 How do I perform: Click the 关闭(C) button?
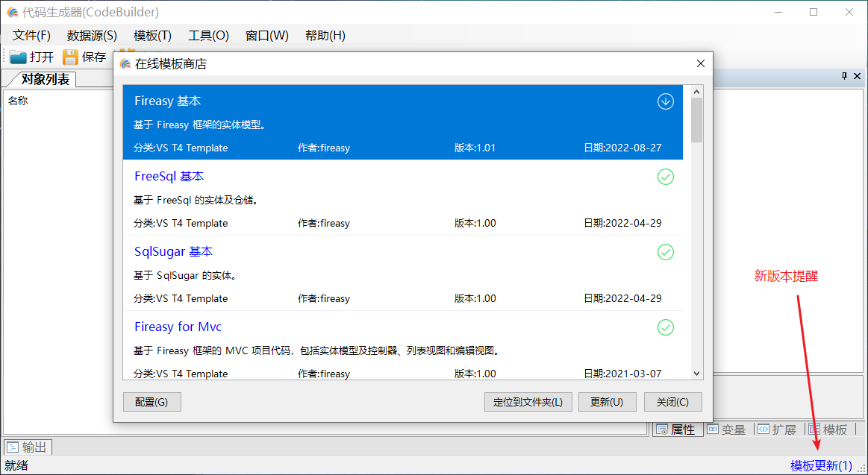673,402
